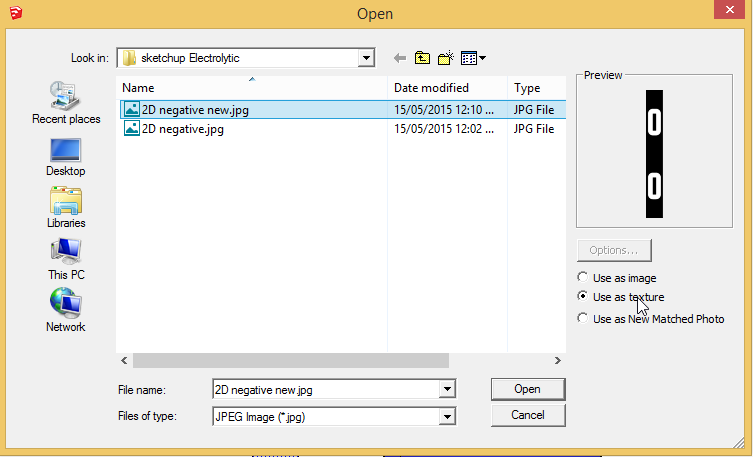Go up one folder level

pos(422,58)
